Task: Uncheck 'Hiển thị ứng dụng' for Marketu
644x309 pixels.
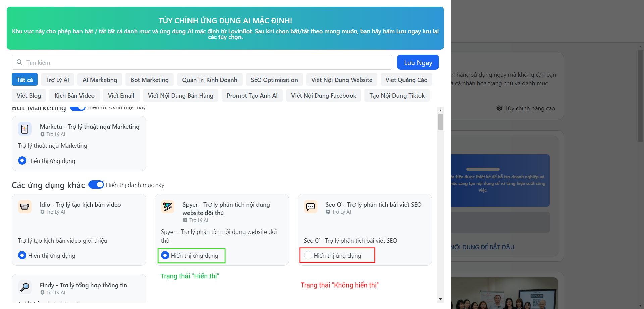Action: (x=22, y=161)
